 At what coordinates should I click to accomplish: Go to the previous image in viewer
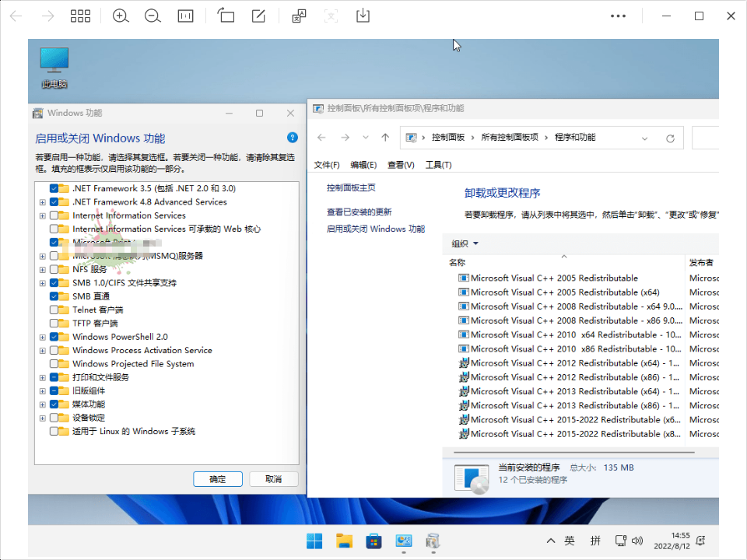coord(16,16)
